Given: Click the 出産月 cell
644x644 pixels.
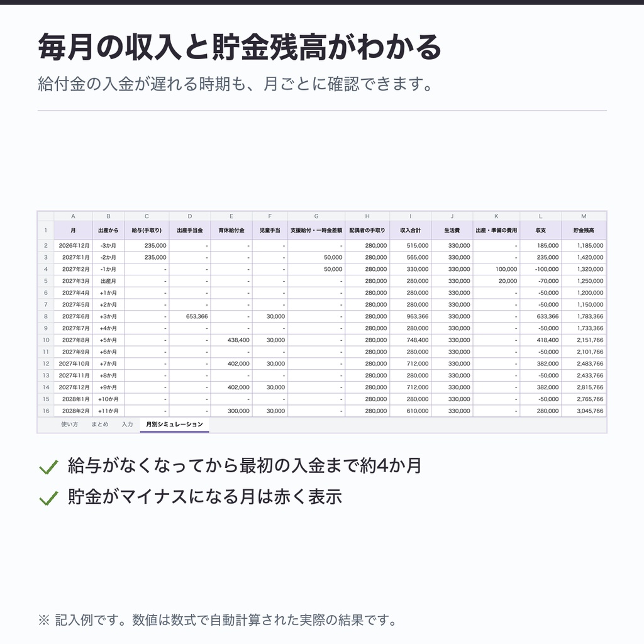Looking at the screenshot, I should click(108, 281).
